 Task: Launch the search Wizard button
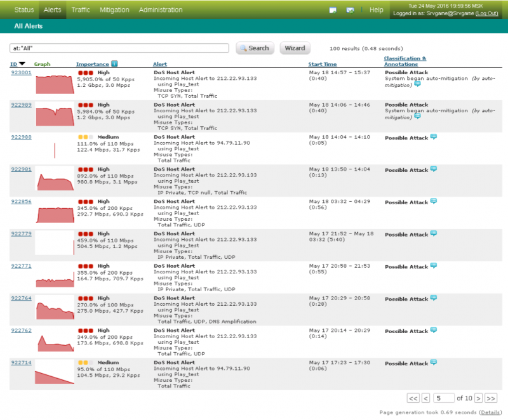tap(295, 48)
